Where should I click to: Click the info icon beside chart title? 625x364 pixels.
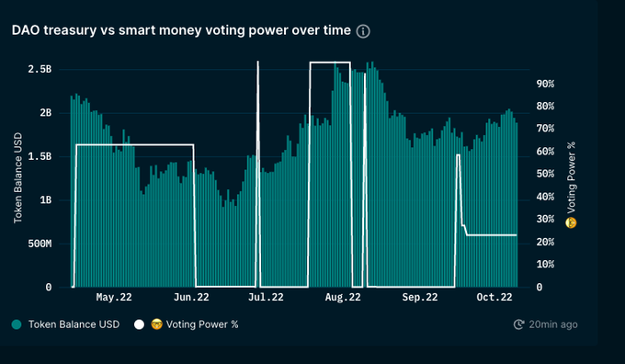pyautogui.click(x=363, y=31)
